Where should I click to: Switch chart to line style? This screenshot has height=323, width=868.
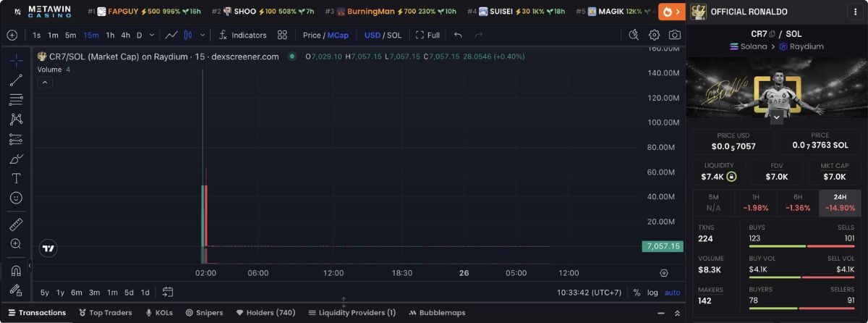pos(171,35)
